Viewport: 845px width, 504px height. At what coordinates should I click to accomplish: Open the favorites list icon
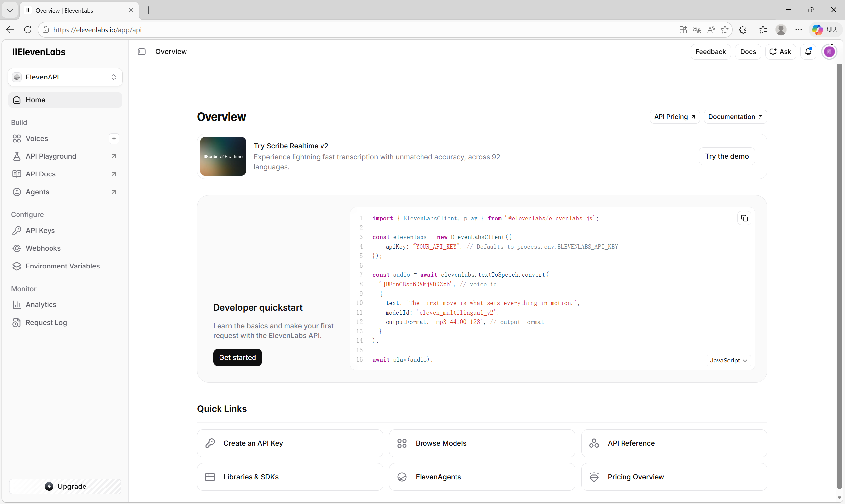click(763, 30)
